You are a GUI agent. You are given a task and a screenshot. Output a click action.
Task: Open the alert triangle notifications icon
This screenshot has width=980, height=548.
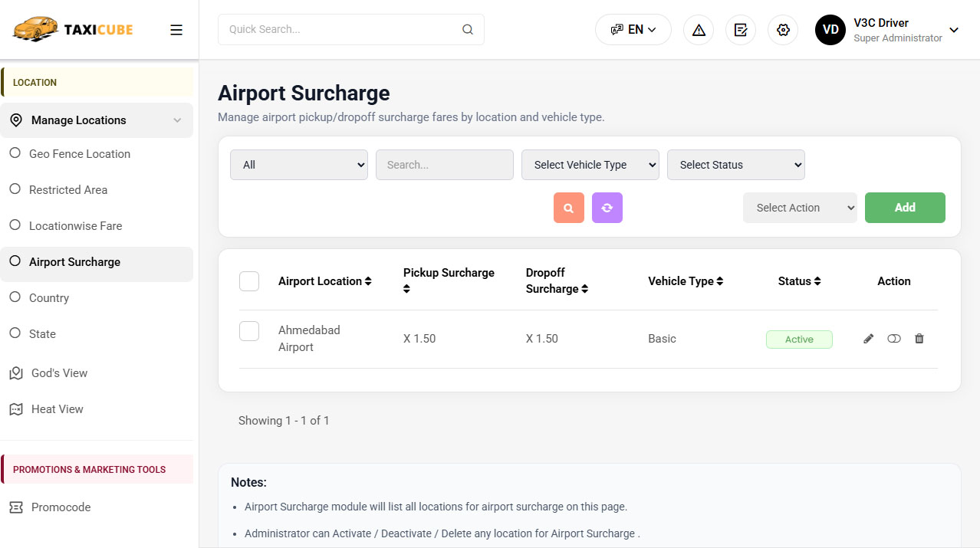pyautogui.click(x=699, y=30)
